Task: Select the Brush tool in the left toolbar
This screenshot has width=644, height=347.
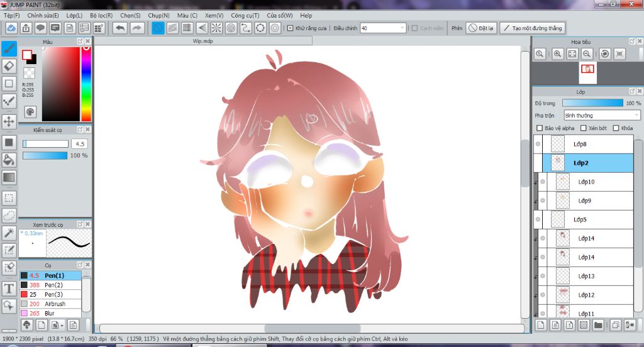Action: (9, 49)
